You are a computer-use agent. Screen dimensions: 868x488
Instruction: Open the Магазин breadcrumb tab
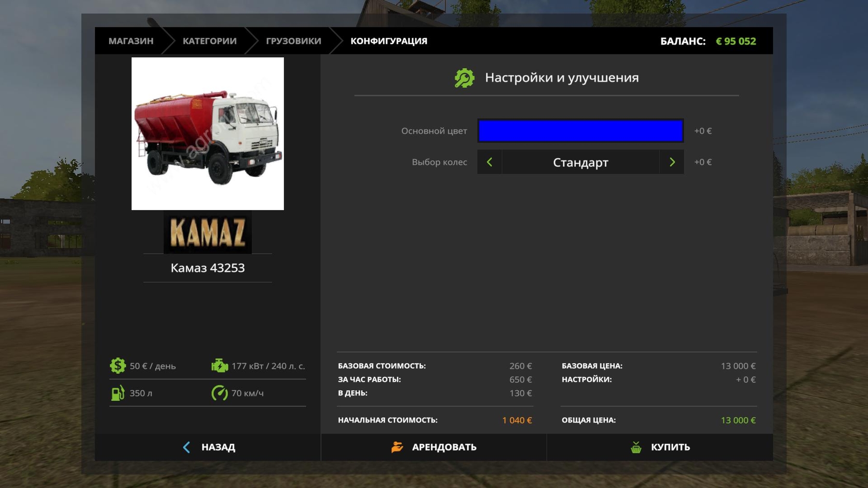point(131,41)
